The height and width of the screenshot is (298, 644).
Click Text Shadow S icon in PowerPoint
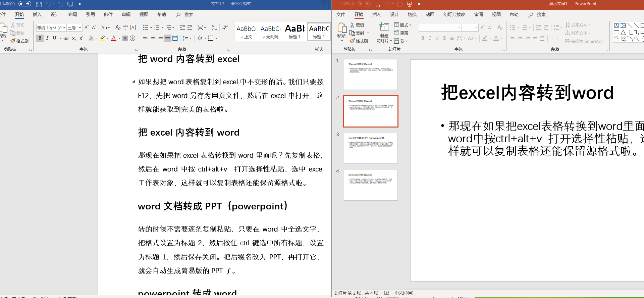[444, 38]
